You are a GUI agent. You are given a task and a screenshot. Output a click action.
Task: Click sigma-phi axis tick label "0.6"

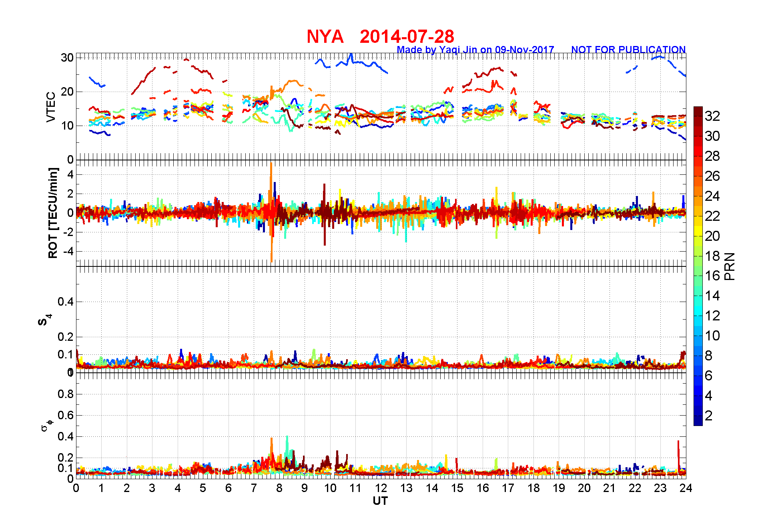pos(66,415)
